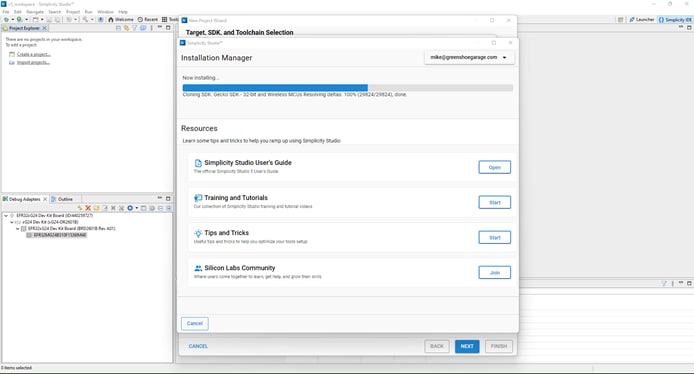Select the EFR32MG24 device tree item
The height and width of the screenshot is (374, 694).
pos(60,235)
